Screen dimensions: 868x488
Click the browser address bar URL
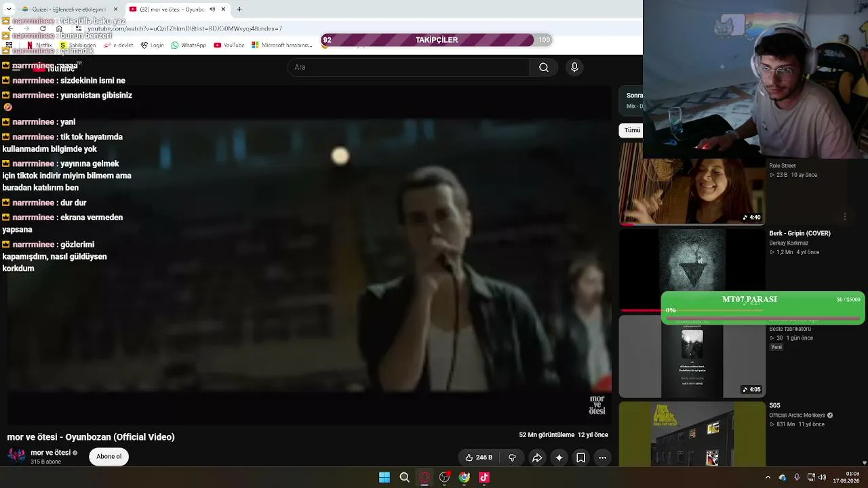tap(184, 29)
